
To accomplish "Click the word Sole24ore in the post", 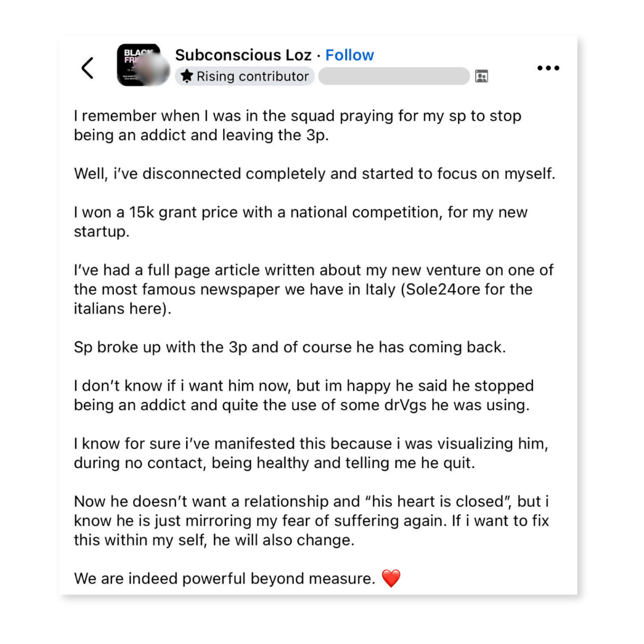I will (441, 290).
